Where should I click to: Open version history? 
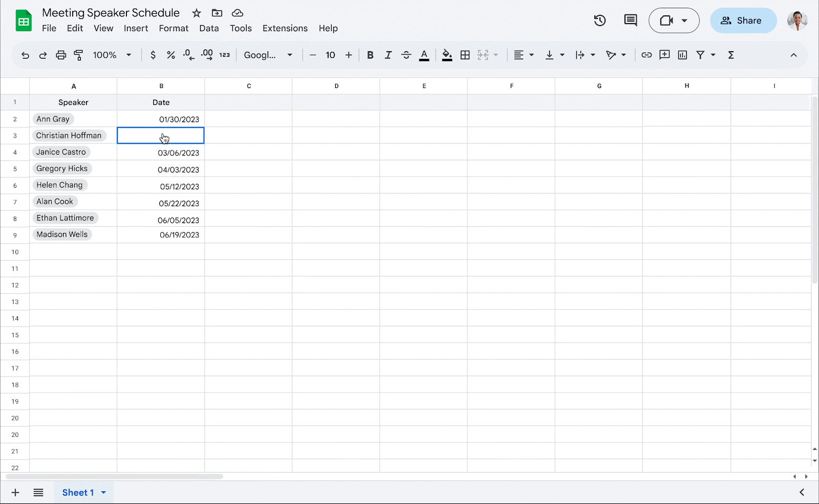pyautogui.click(x=599, y=20)
